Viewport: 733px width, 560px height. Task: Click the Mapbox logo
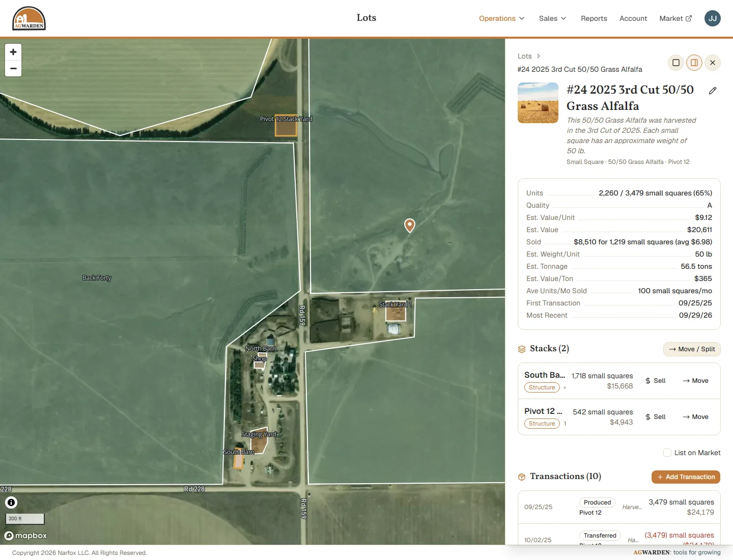25,536
